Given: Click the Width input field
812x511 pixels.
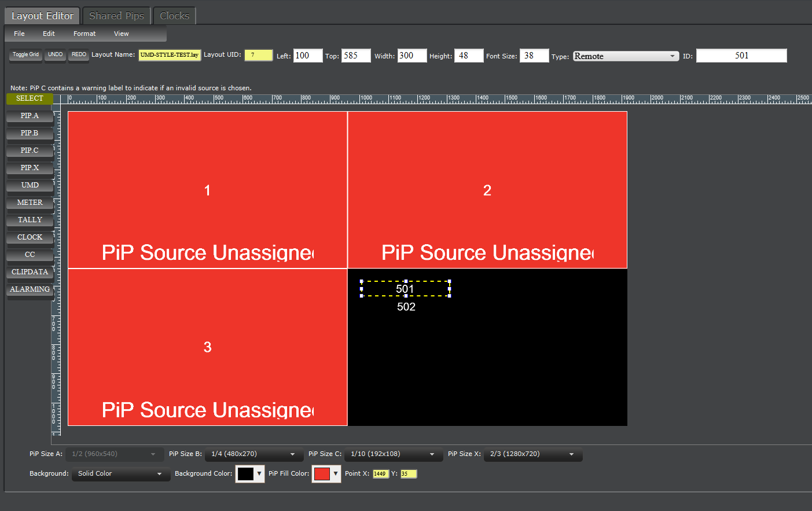Looking at the screenshot, I should pos(412,56).
